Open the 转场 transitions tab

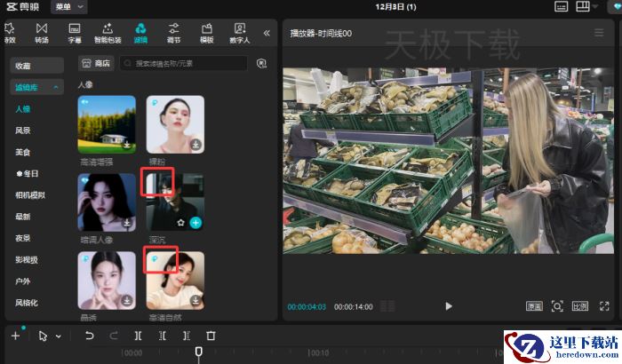tap(42, 33)
